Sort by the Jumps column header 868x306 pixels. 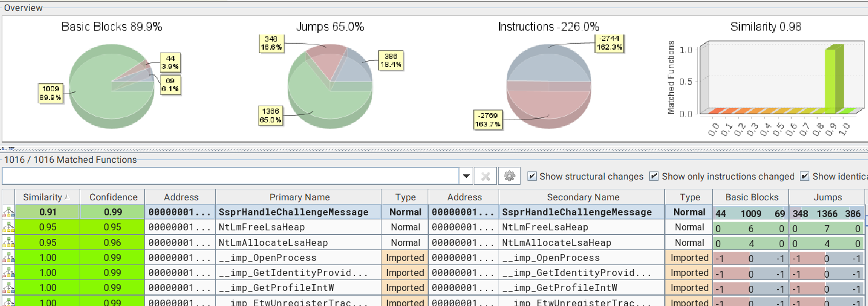(x=827, y=197)
